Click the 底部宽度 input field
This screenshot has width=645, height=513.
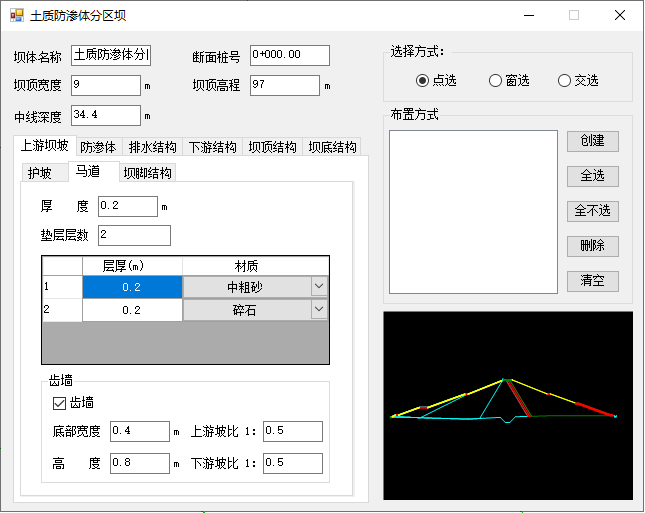[x=140, y=431]
